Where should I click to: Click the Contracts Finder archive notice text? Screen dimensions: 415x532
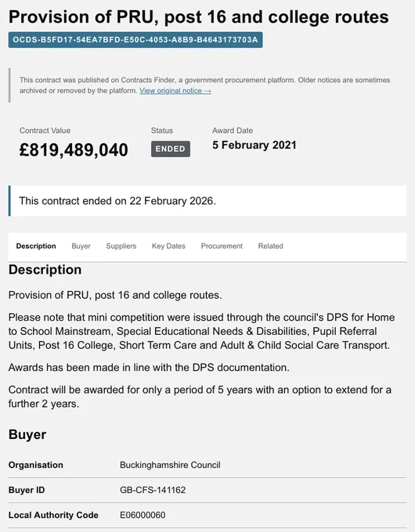coord(205,85)
